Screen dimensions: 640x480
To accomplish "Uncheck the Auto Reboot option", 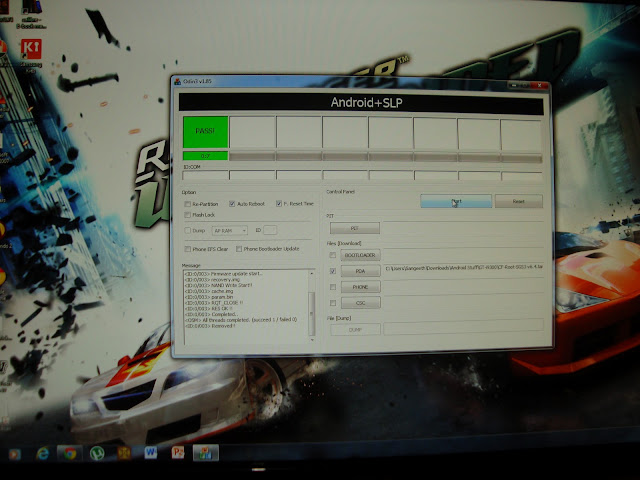I will pyautogui.click(x=232, y=204).
